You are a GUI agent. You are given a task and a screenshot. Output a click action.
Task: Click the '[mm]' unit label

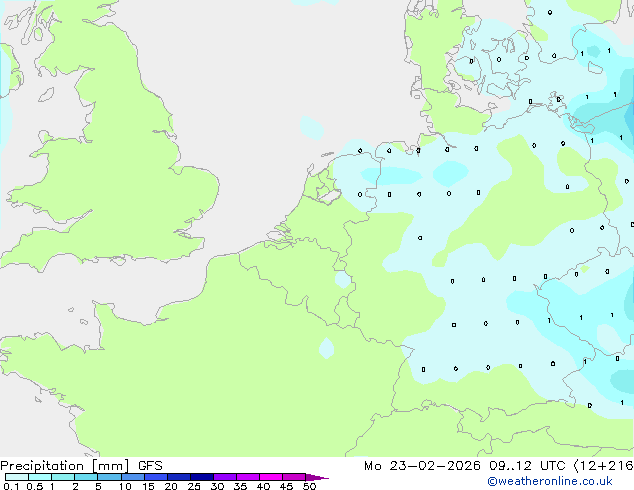click(x=111, y=466)
